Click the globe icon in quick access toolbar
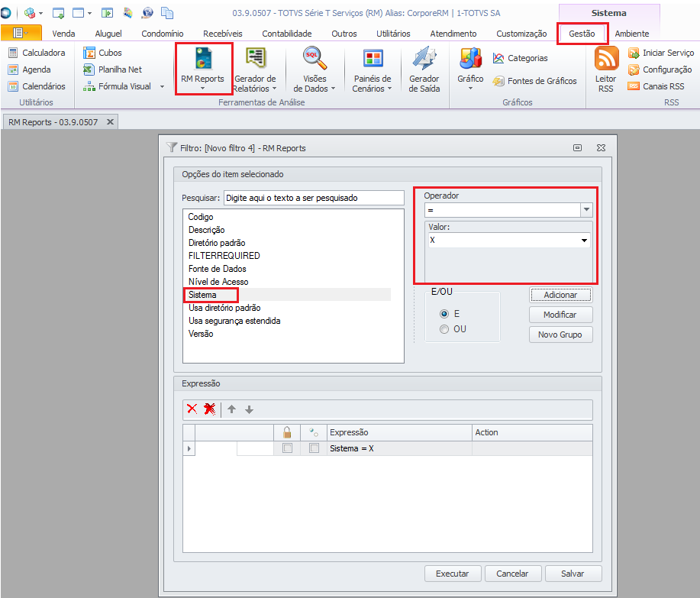Screen dimensions: 700x598 147,13
